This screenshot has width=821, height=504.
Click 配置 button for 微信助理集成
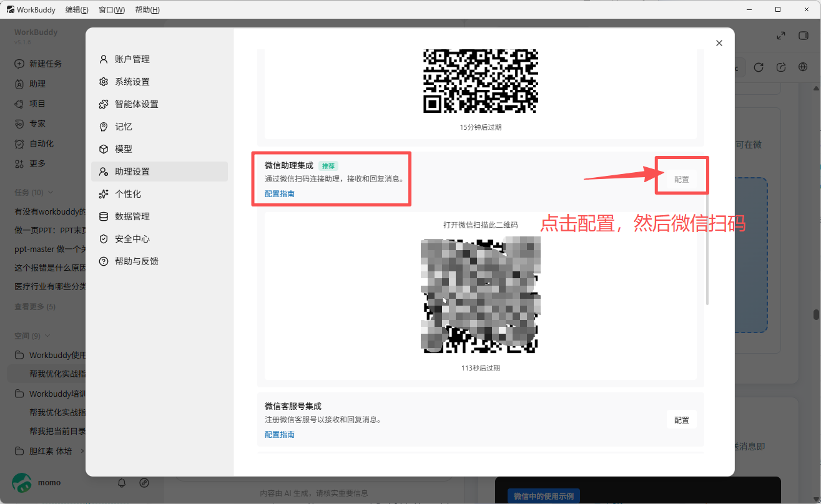tap(682, 179)
